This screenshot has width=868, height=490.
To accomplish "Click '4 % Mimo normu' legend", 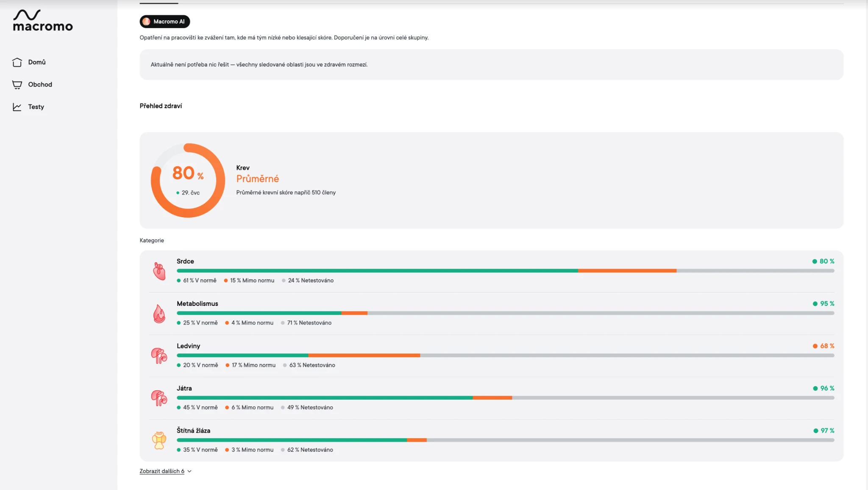I will pos(249,323).
